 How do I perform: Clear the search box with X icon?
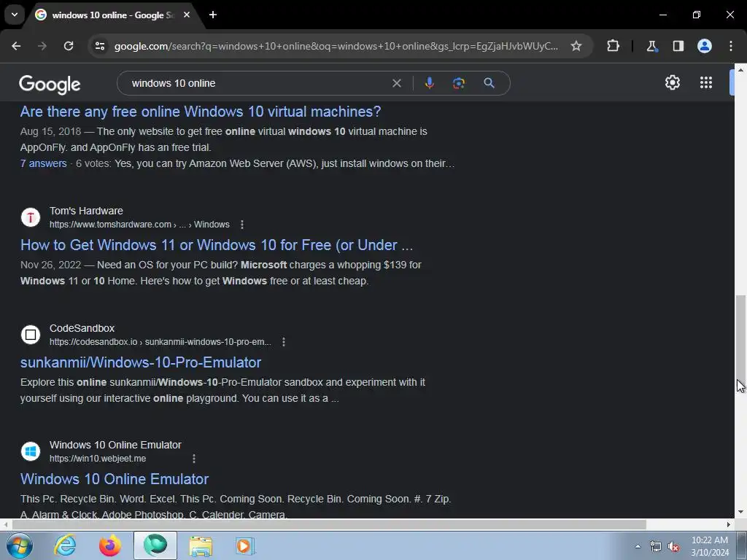pyautogui.click(x=396, y=83)
